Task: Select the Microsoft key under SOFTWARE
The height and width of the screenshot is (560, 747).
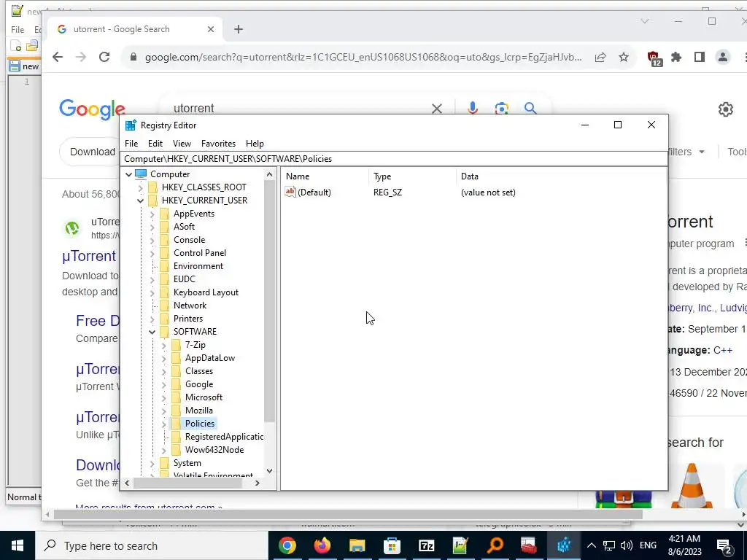Action: pyautogui.click(x=204, y=397)
